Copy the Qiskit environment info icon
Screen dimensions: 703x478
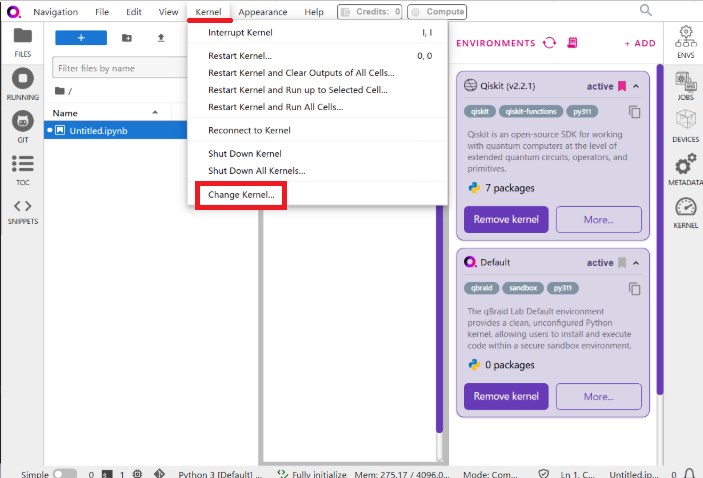(634, 112)
